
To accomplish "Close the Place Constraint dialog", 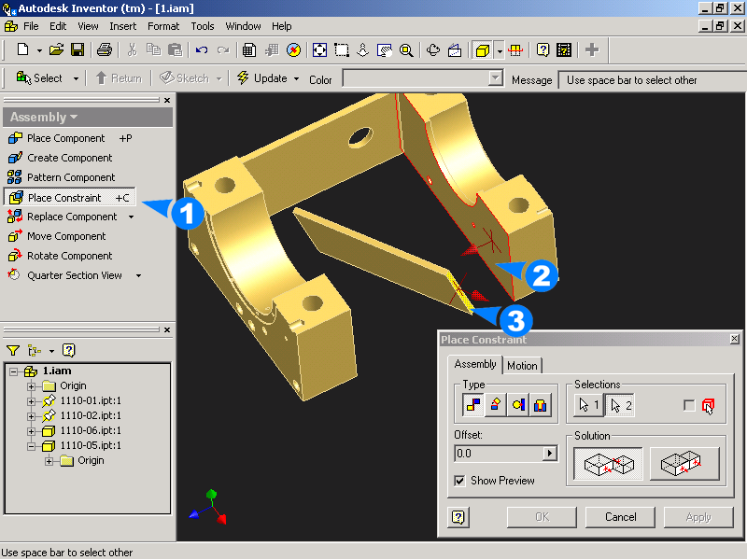I will point(734,339).
